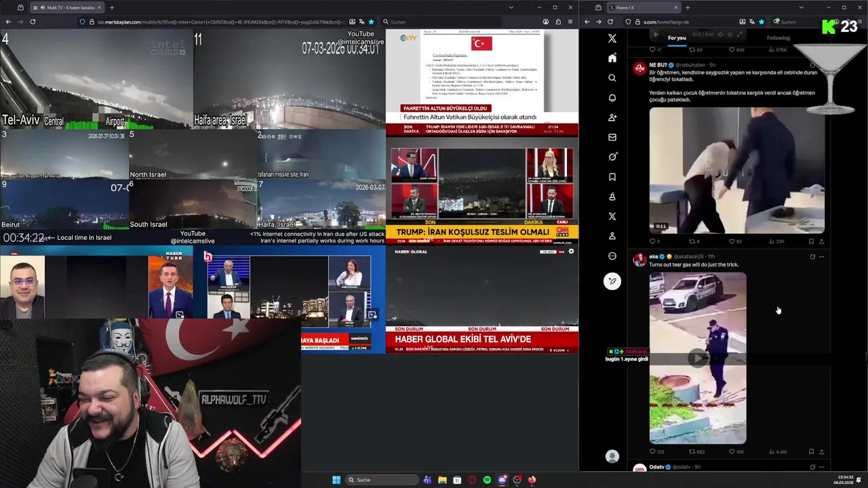Select the Multi TV browser tab

pos(66,7)
